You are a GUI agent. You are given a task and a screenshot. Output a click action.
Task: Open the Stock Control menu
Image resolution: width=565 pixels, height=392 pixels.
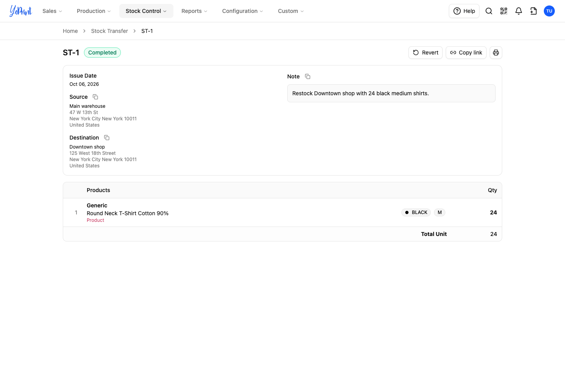coord(146,11)
